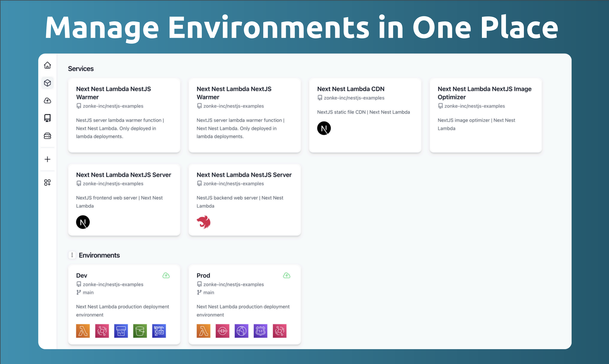Image resolution: width=609 pixels, height=364 pixels.
Task: Open the Dev environment card title
Action: (82, 275)
